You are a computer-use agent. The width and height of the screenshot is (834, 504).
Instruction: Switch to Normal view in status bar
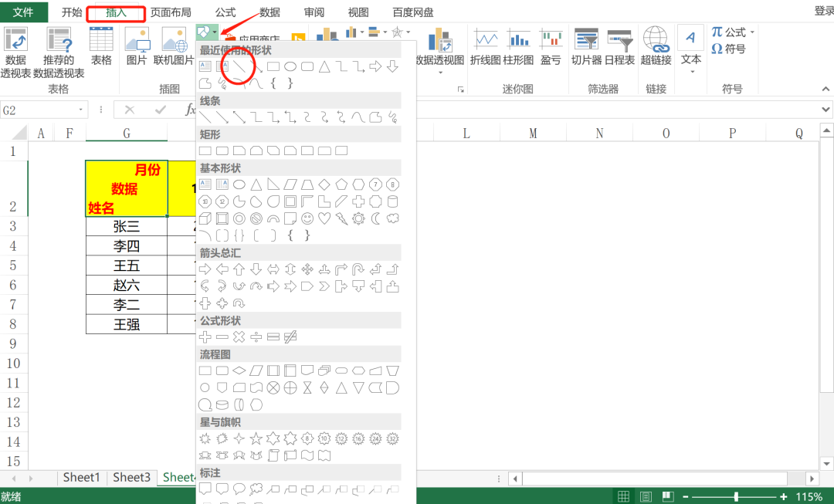(623, 496)
